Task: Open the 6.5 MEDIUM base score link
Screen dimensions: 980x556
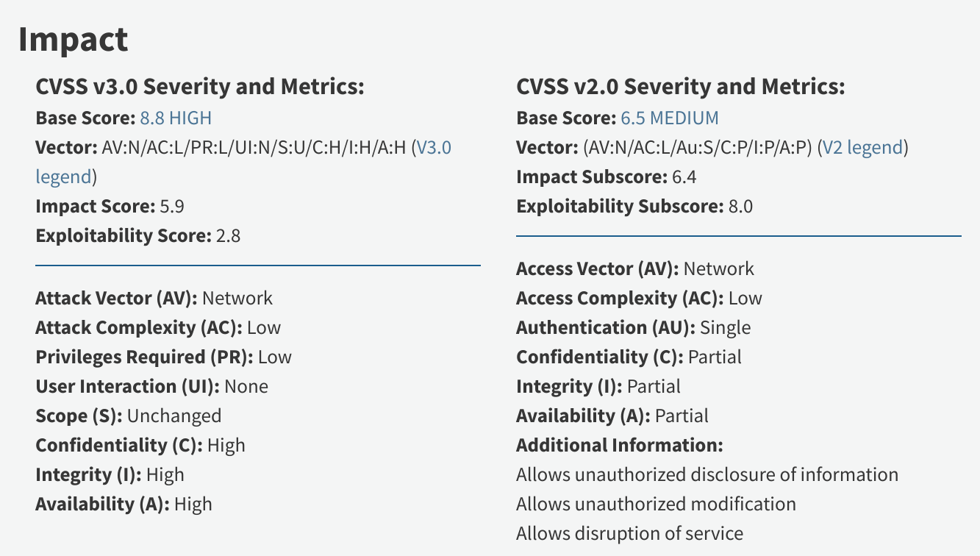Action: pos(670,118)
